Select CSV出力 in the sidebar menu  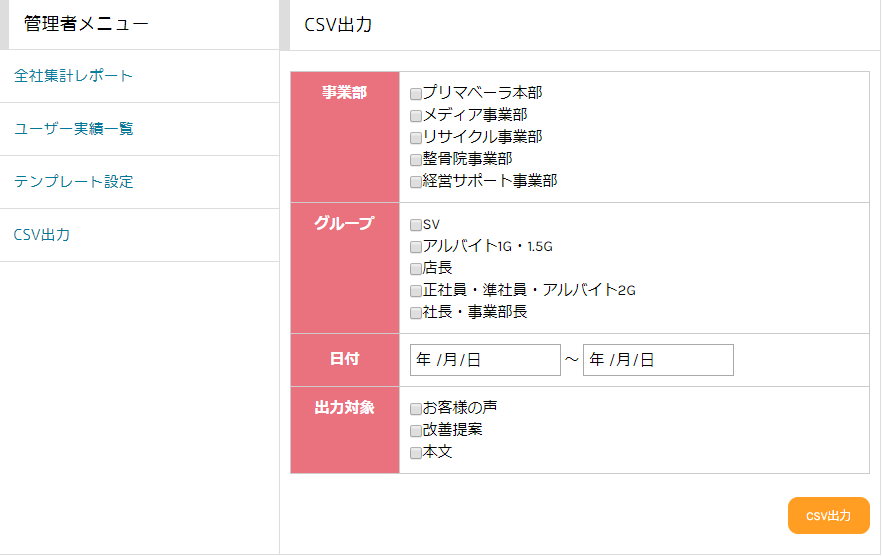[x=42, y=235]
